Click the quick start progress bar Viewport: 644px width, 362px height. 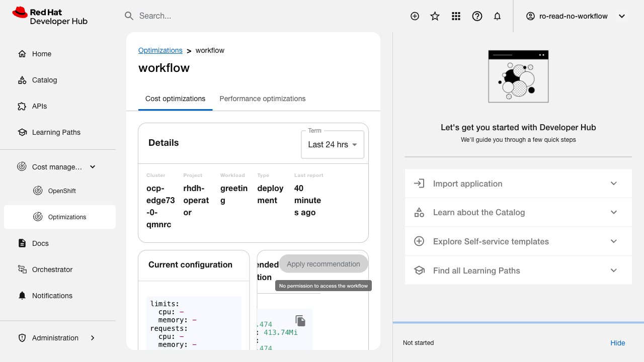tap(518, 322)
